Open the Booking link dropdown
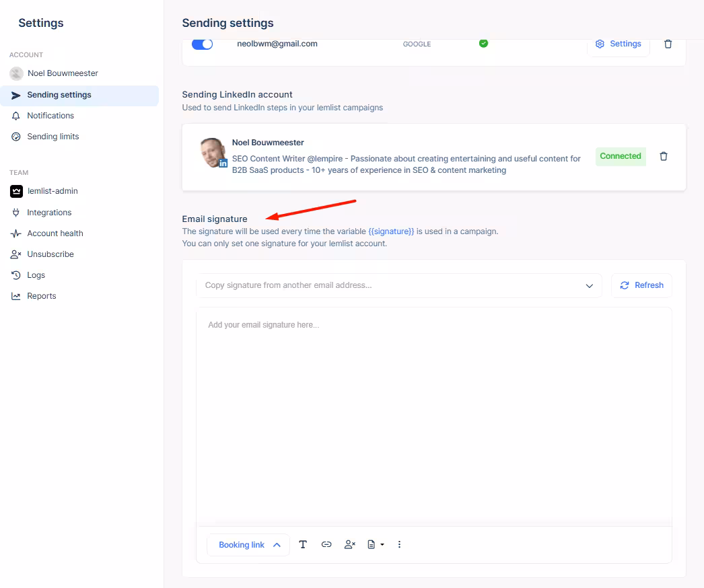This screenshot has height=588, width=704. point(249,545)
